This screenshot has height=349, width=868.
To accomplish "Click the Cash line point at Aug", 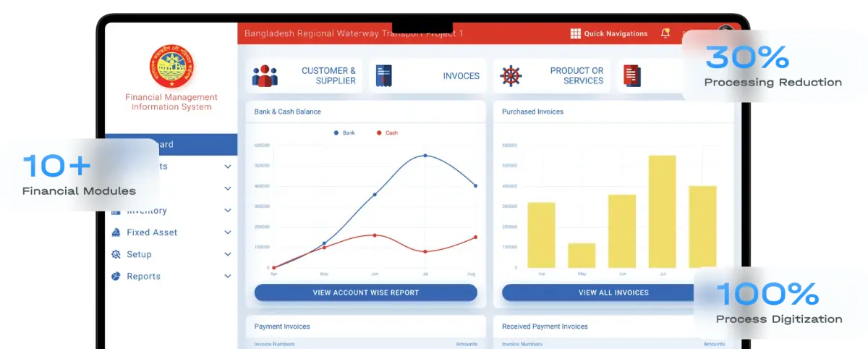I will click(x=475, y=237).
